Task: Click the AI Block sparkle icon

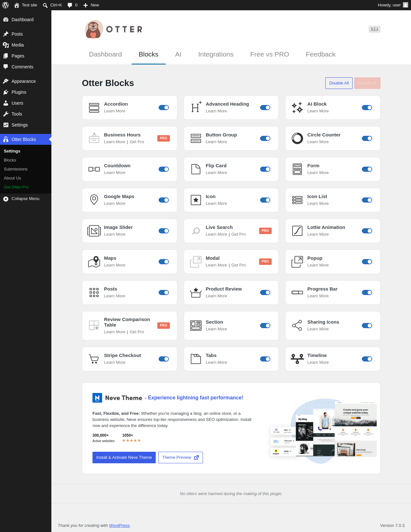Action: [x=297, y=108]
